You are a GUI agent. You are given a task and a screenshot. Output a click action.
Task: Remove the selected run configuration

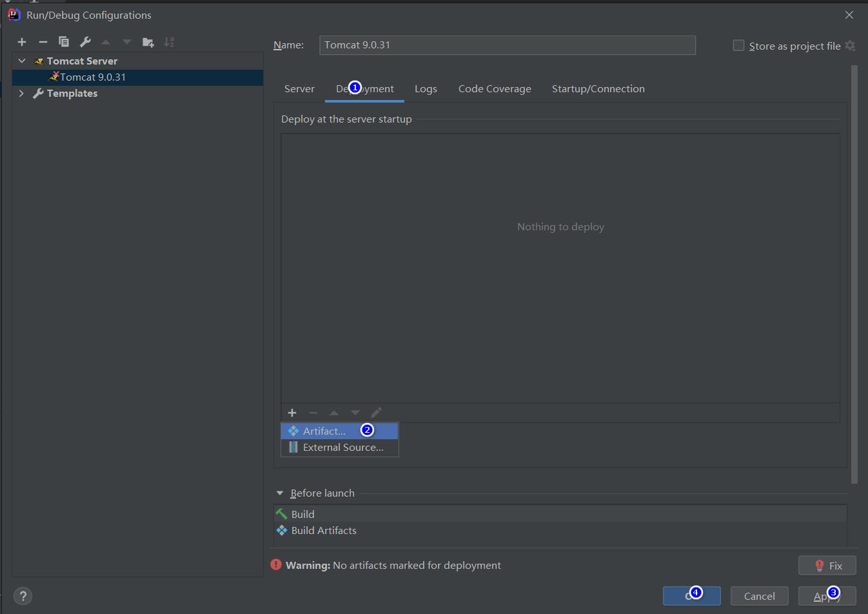pos(43,42)
